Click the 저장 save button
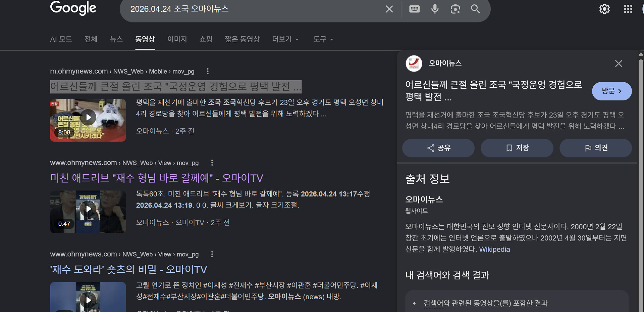 point(517,148)
